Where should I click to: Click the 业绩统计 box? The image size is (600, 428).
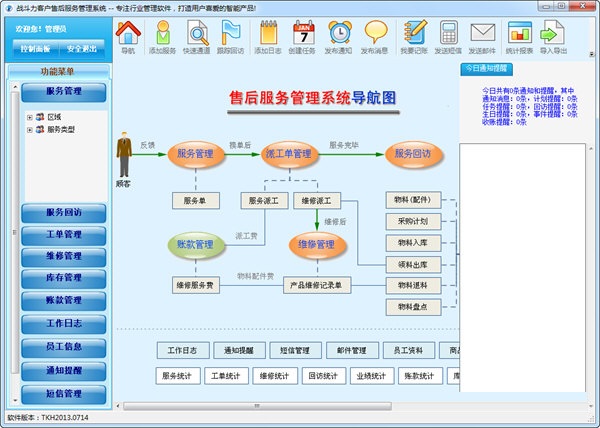pyautogui.click(x=372, y=376)
